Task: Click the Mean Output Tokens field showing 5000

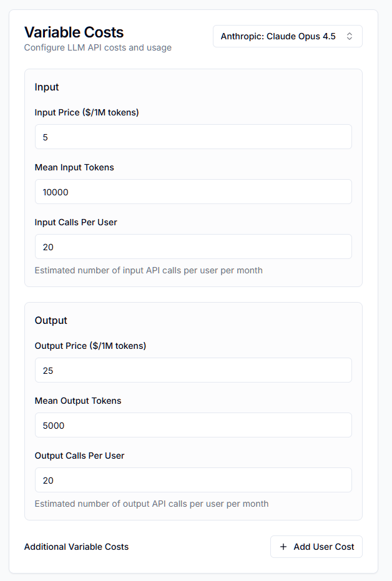Action: [x=193, y=425]
